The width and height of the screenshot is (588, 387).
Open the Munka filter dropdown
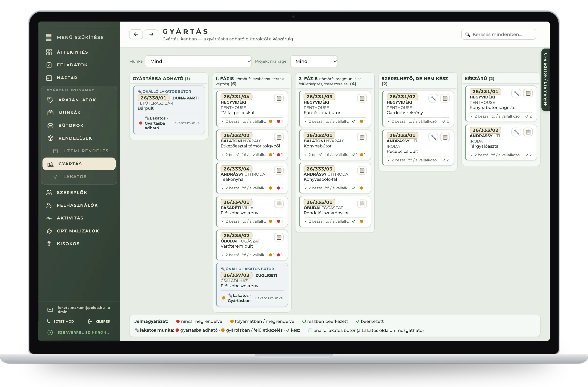(x=198, y=61)
